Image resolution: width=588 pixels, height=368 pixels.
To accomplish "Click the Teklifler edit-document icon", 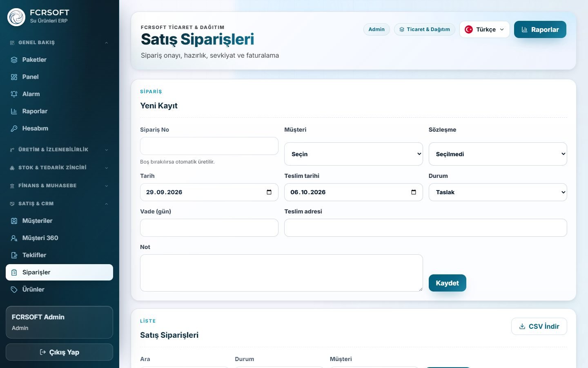I will tap(14, 255).
